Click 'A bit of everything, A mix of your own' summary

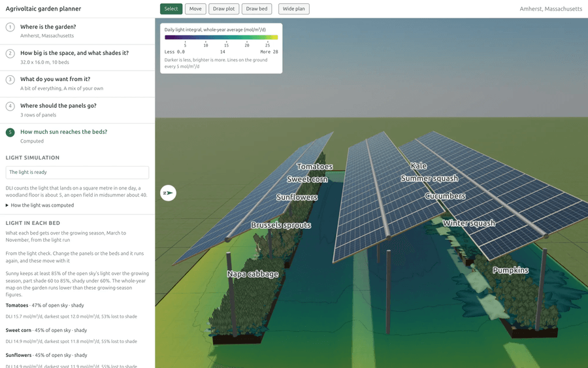[62, 88]
